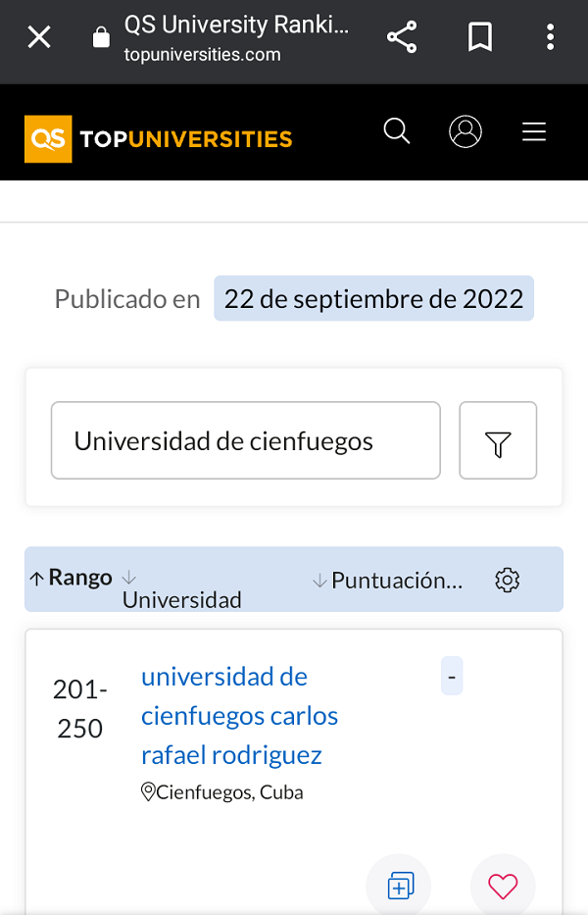Open universidad de cienfuegos carlos rafael rodriguez link
The width and height of the screenshot is (588, 915).
[240, 716]
